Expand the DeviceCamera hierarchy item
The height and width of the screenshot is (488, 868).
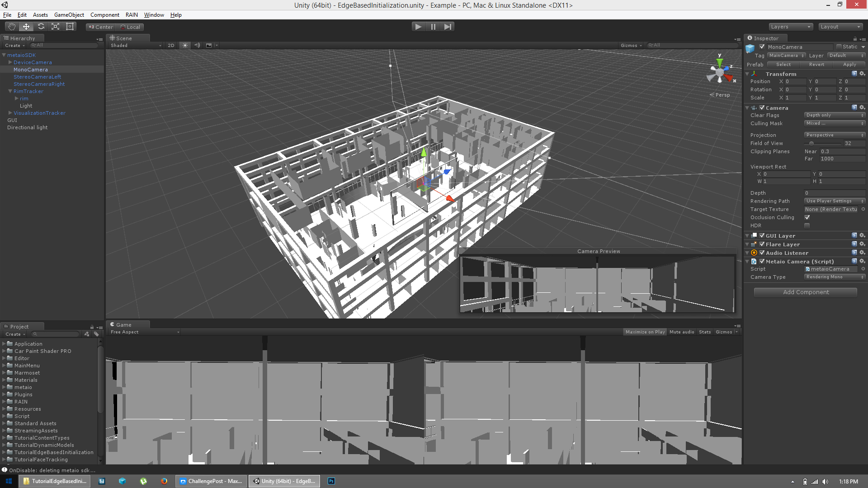pos(10,62)
